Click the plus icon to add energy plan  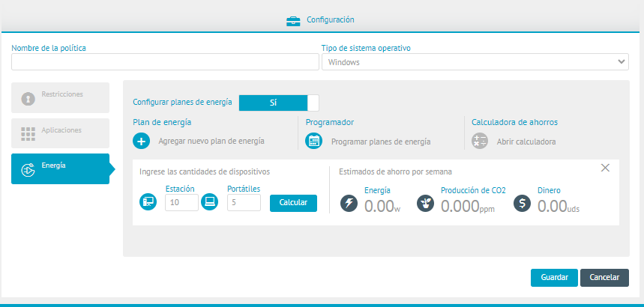pos(141,142)
